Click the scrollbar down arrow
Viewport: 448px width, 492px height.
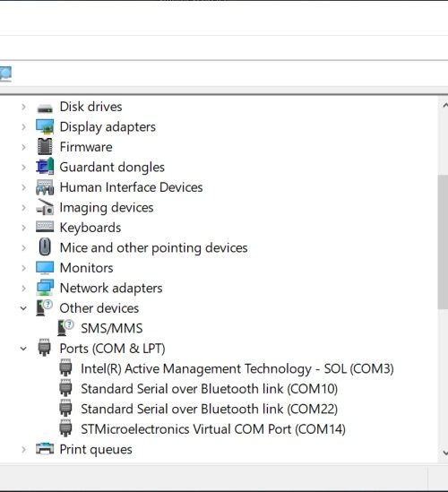coord(444,453)
